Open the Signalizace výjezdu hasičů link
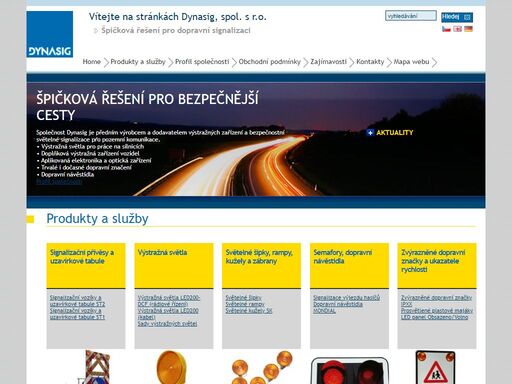512x384 pixels. pos(346,298)
